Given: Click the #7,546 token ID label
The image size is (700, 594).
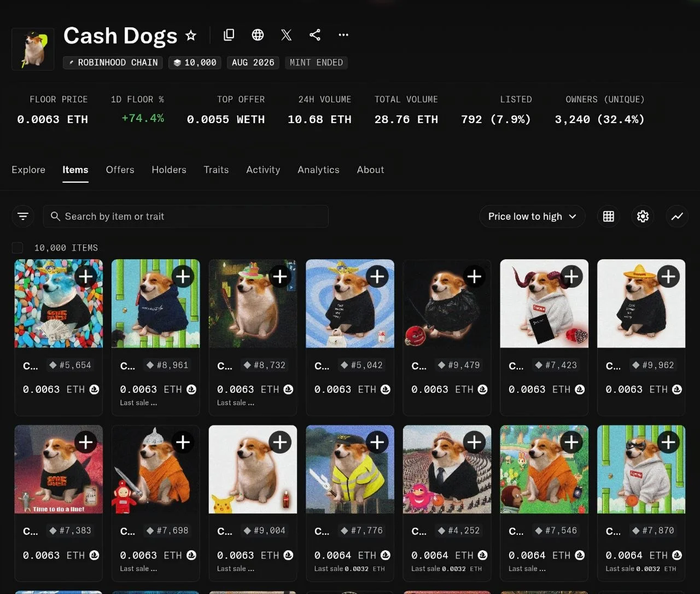Looking at the screenshot, I should (x=556, y=531).
